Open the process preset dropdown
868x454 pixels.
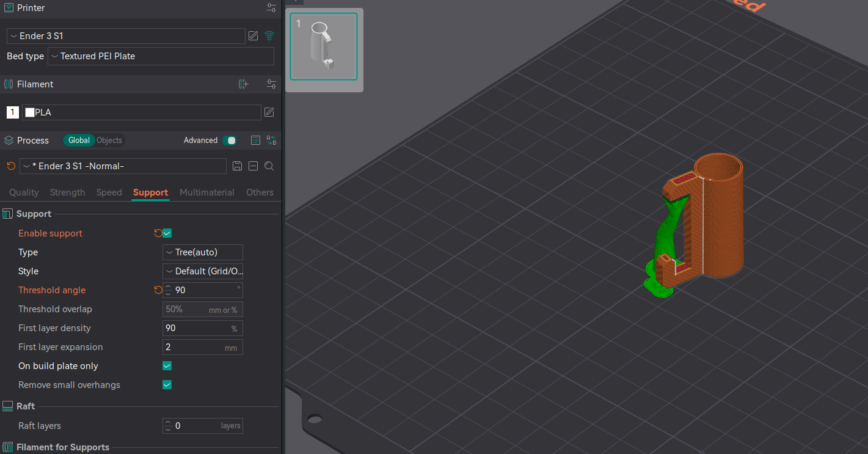pos(123,166)
